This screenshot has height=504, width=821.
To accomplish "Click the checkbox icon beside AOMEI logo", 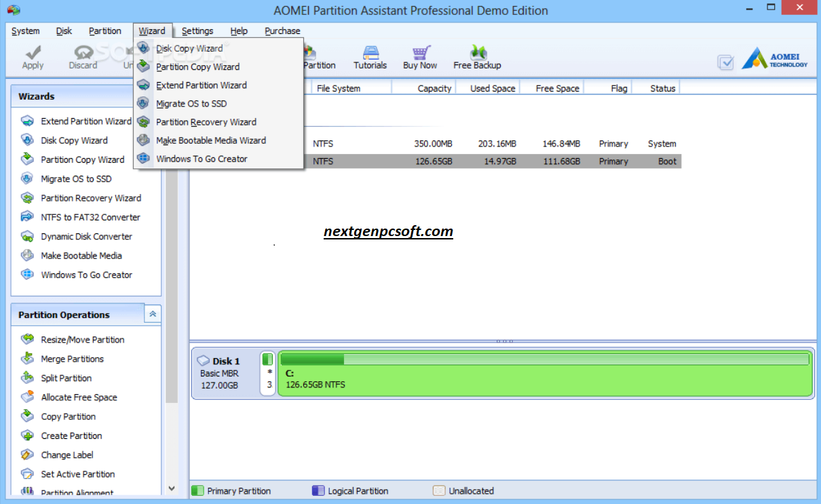I will click(x=725, y=62).
